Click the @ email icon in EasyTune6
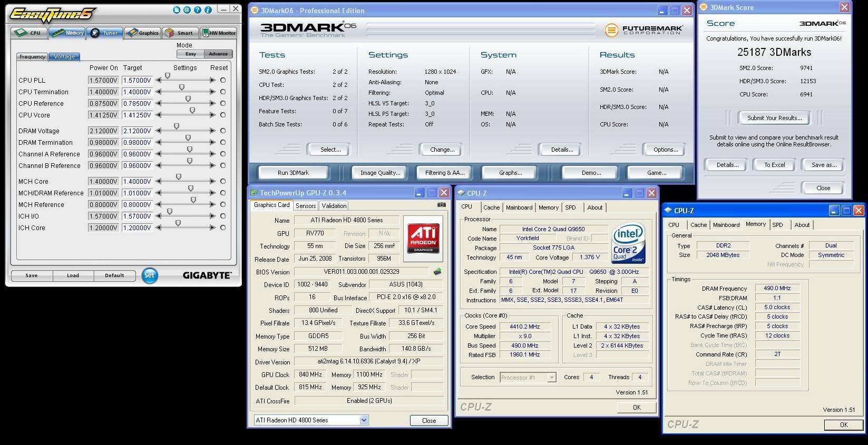This screenshot has width=868, height=445. [187, 10]
